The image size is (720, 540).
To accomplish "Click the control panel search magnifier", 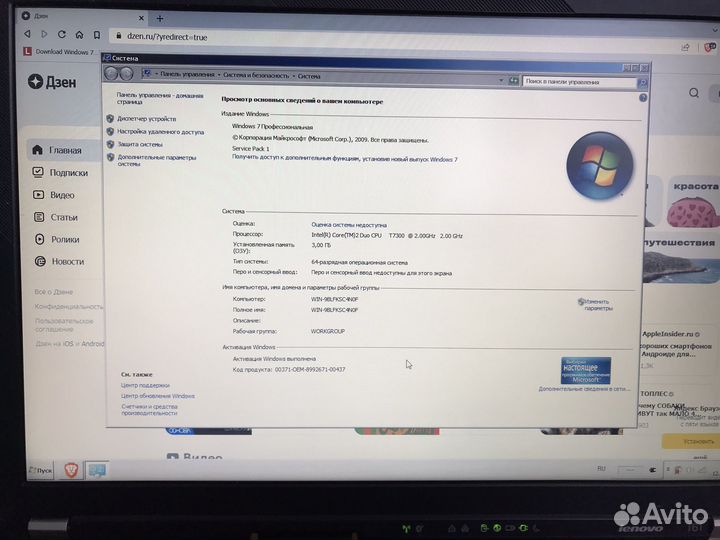I will coord(642,83).
